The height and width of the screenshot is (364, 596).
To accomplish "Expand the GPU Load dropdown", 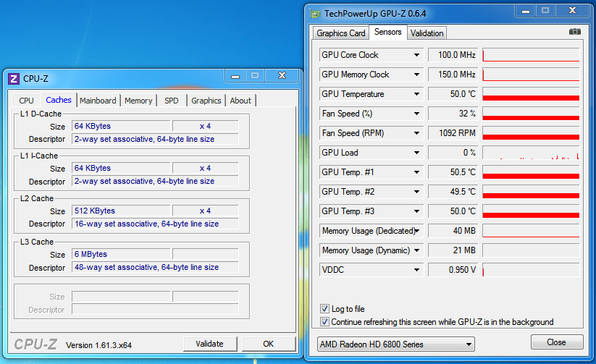I will pyautogui.click(x=416, y=153).
